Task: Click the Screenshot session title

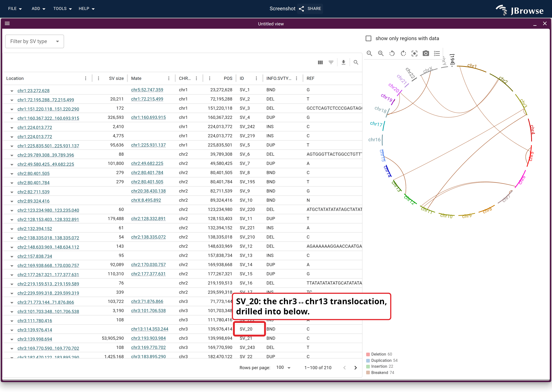Action: pyautogui.click(x=282, y=9)
